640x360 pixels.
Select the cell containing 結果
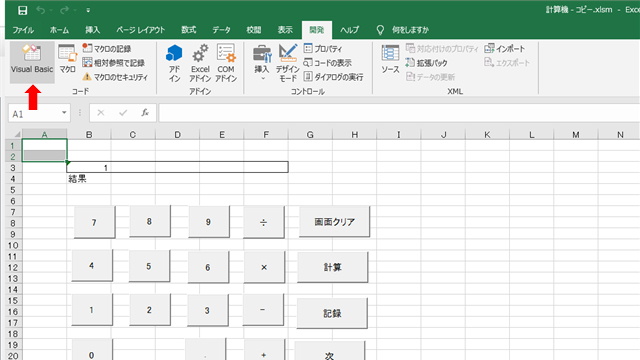89,179
